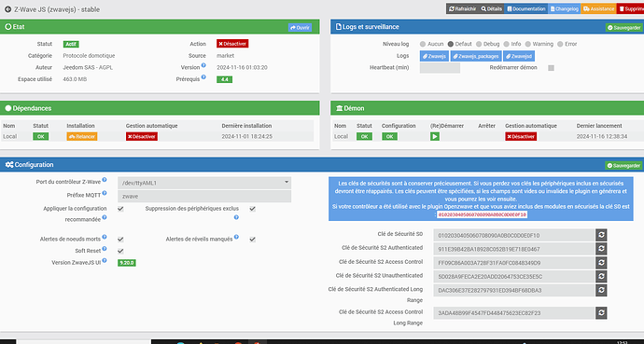Select the Debug log level
The image size is (644, 344).
click(479, 44)
